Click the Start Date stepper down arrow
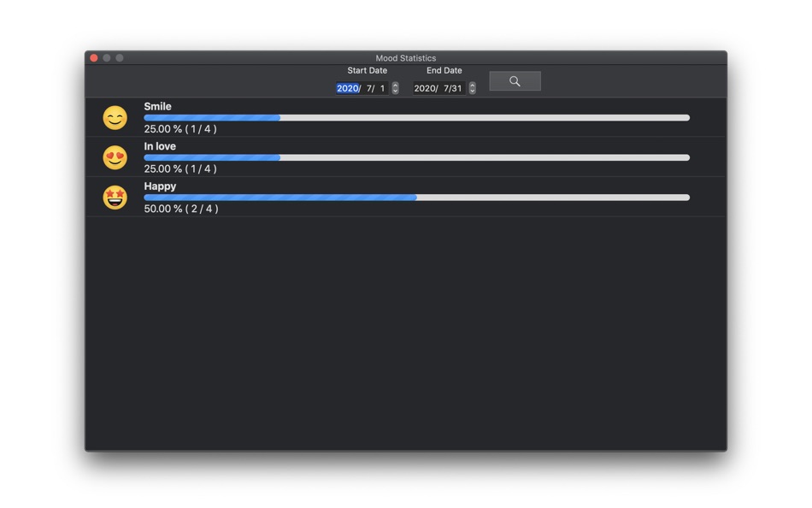This screenshot has width=812, height=508. click(396, 90)
